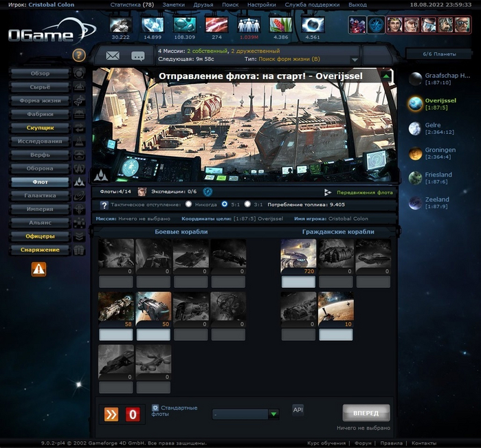Click the orange warning triangle icon
Viewport: 481px width, 448px height.
point(38,269)
